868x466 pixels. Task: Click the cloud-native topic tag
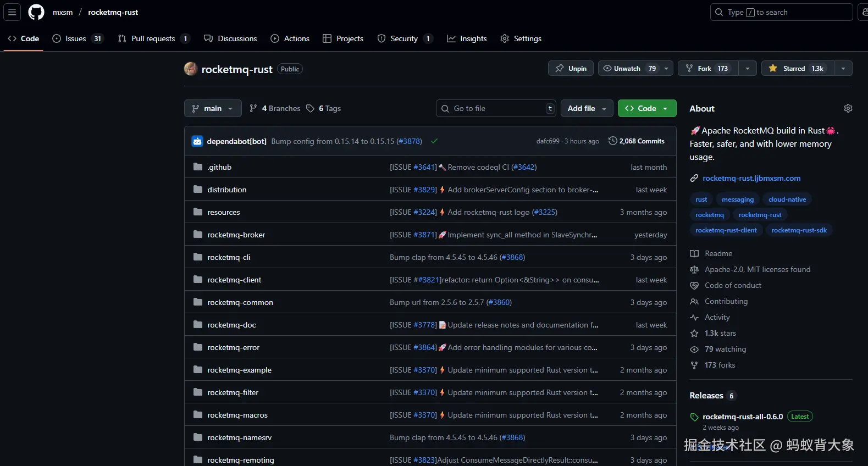[x=787, y=199]
